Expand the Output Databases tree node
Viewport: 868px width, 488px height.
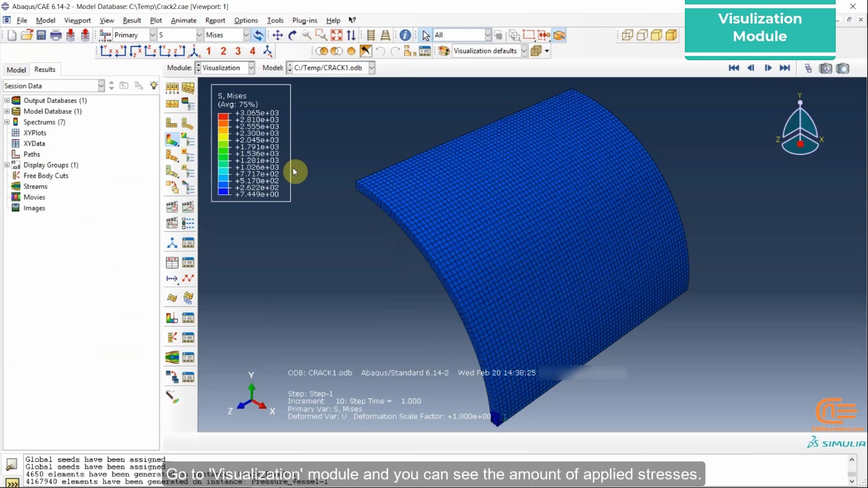[7, 100]
